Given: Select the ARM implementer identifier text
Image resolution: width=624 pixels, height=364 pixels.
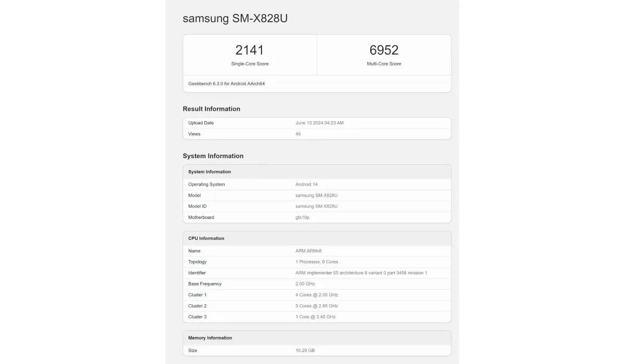Looking at the screenshot, I should [x=361, y=273].
